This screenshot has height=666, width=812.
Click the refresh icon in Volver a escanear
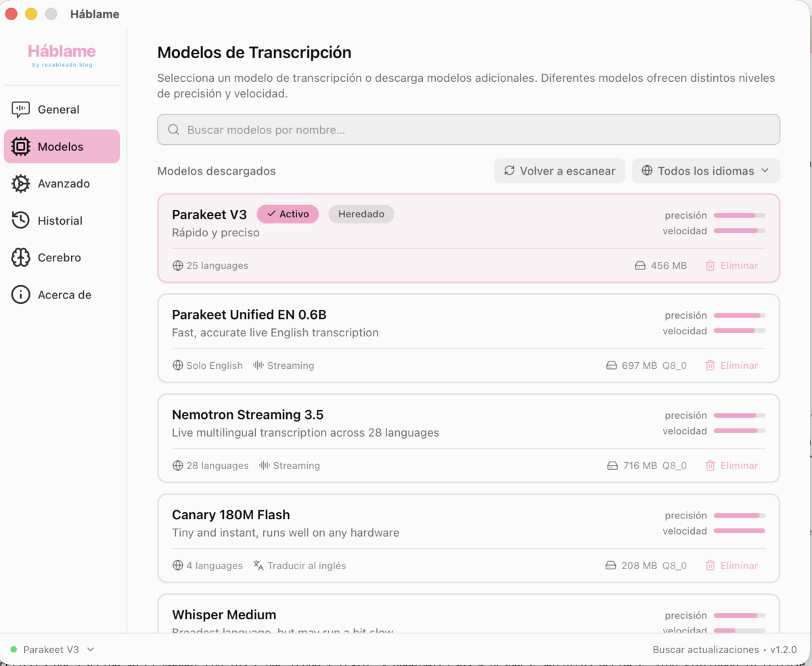click(x=510, y=171)
